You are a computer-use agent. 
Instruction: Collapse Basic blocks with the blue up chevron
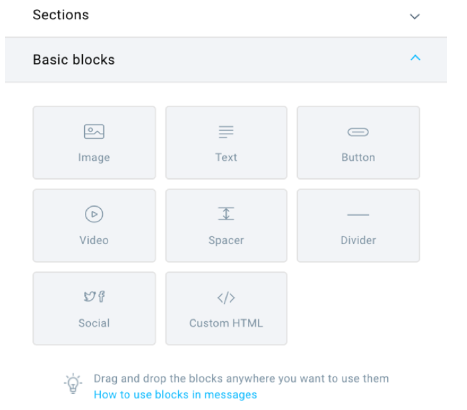(415, 58)
